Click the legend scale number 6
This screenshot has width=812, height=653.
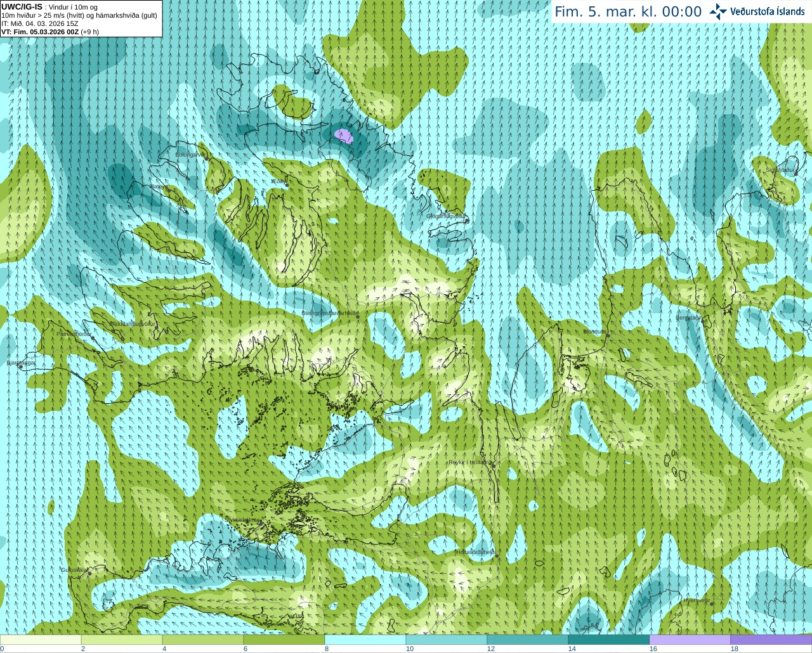tap(246, 649)
